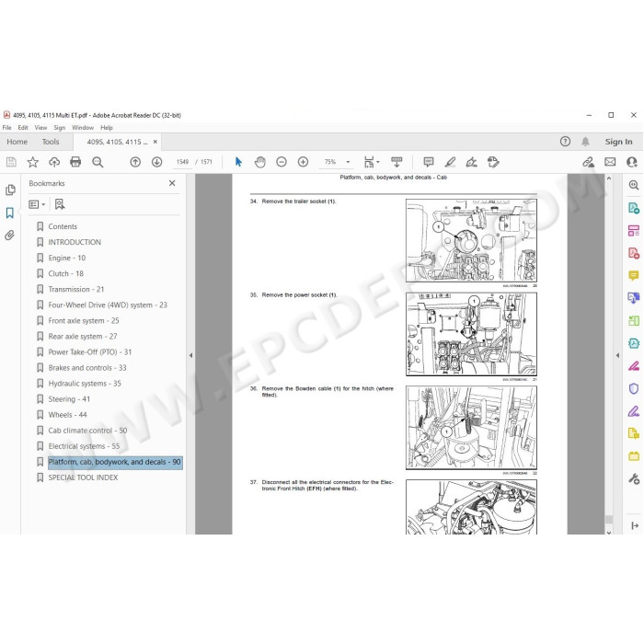Open the Sign menu
This screenshot has height=644, width=644.
60,128
